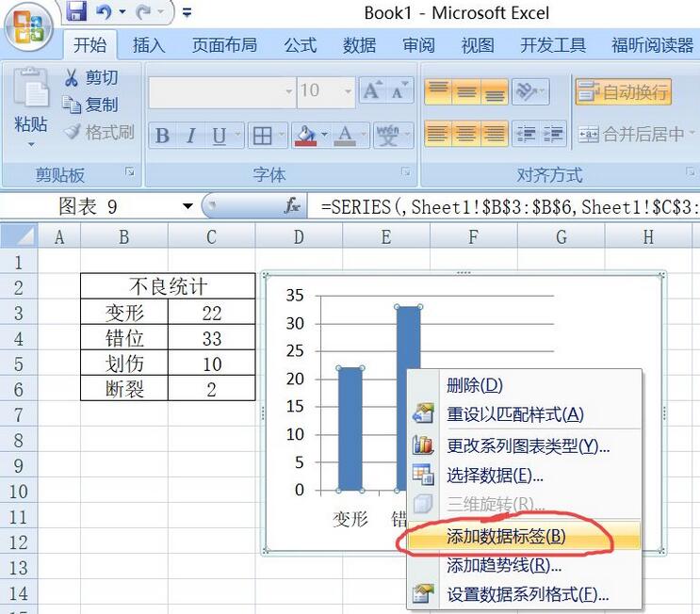Increase font size with large A icon
Viewport: 700px width, 614px height.
point(373,90)
